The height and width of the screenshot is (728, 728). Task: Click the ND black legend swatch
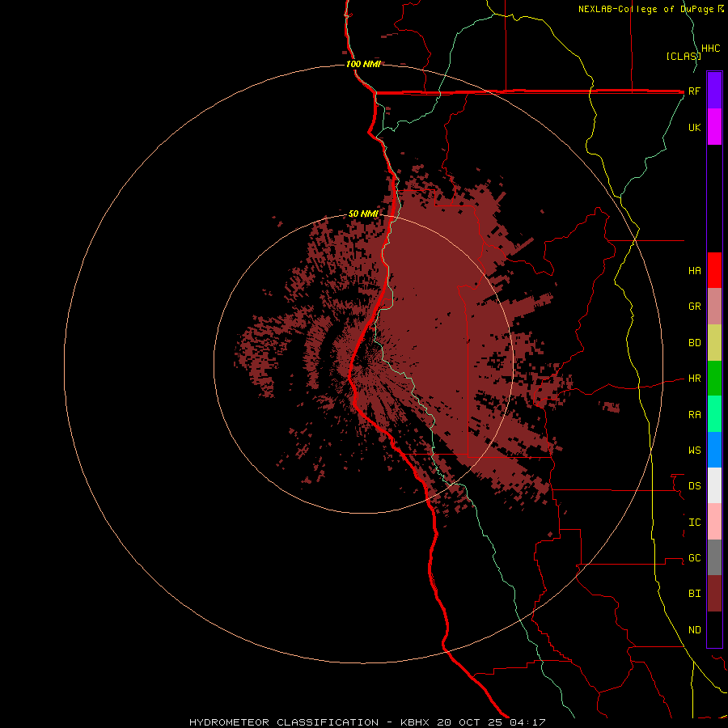(714, 629)
